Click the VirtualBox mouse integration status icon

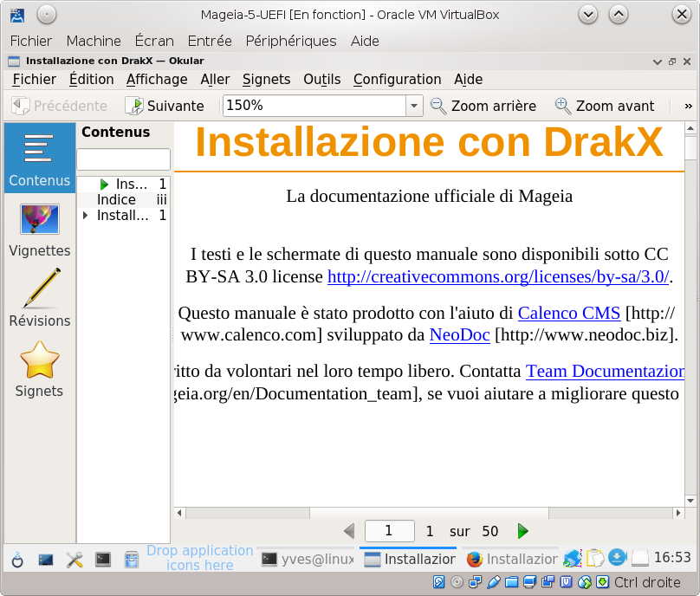(585, 582)
